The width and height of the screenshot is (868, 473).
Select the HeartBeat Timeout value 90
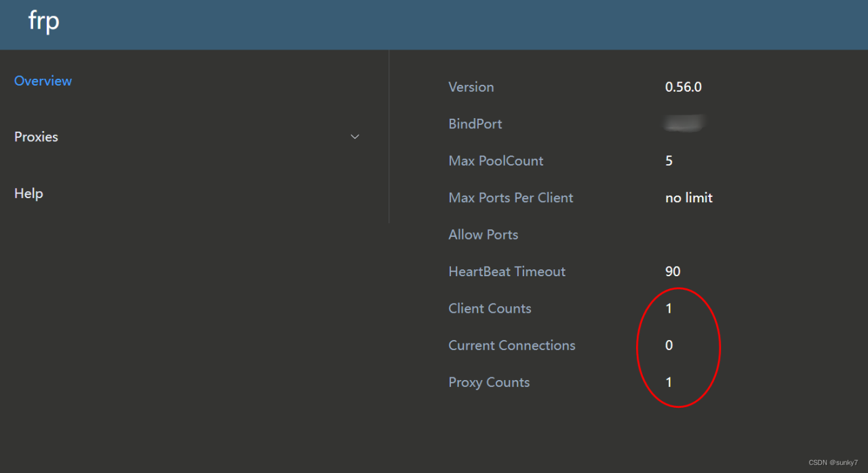click(672, 271)
